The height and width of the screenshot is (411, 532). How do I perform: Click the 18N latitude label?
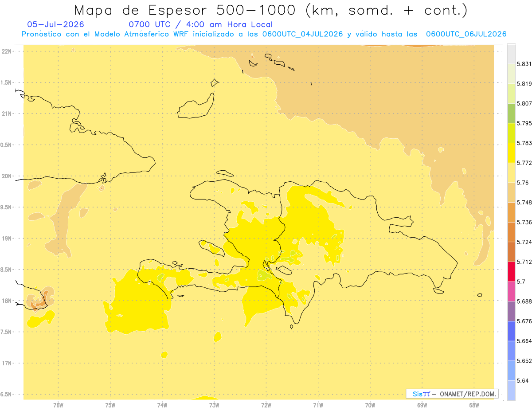pyautogui.click(x=7, y=301)
